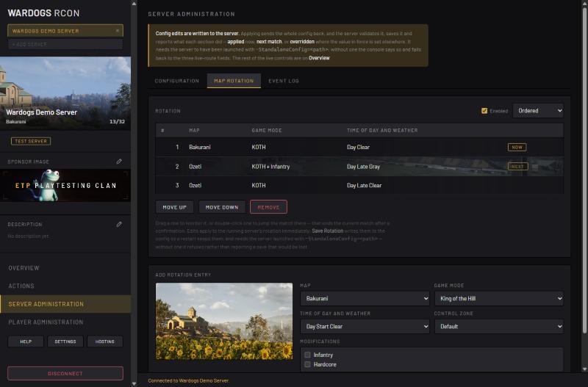
Task: Click the 13/32 player count
Action: (117, 121)
